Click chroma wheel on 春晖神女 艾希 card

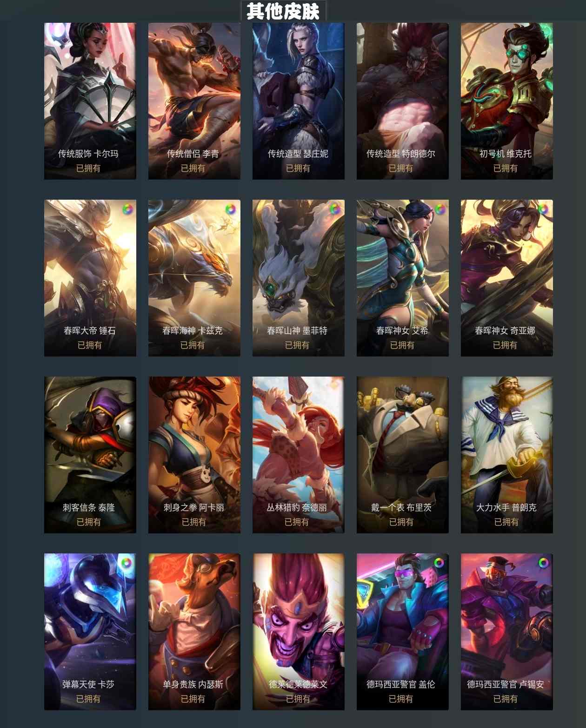(439, 209)
